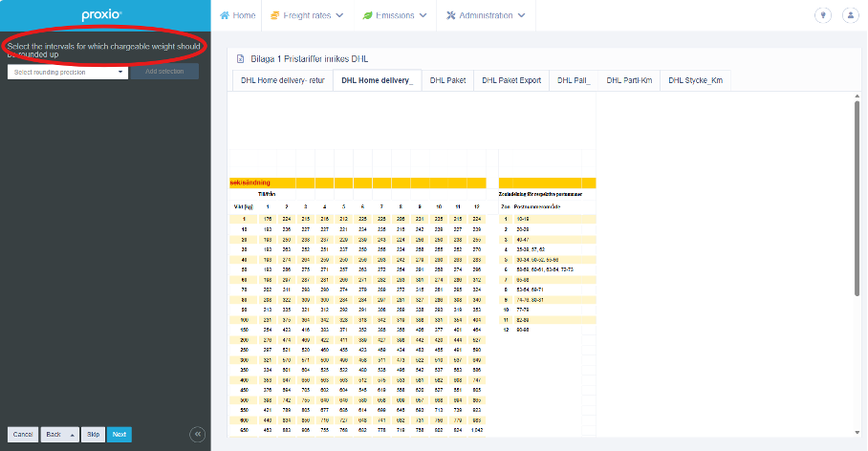The width and height of the screenshot is (868, 451).
Task: Open the Freight rates menu
Action: pyautogui.click(x=307, y=15)
